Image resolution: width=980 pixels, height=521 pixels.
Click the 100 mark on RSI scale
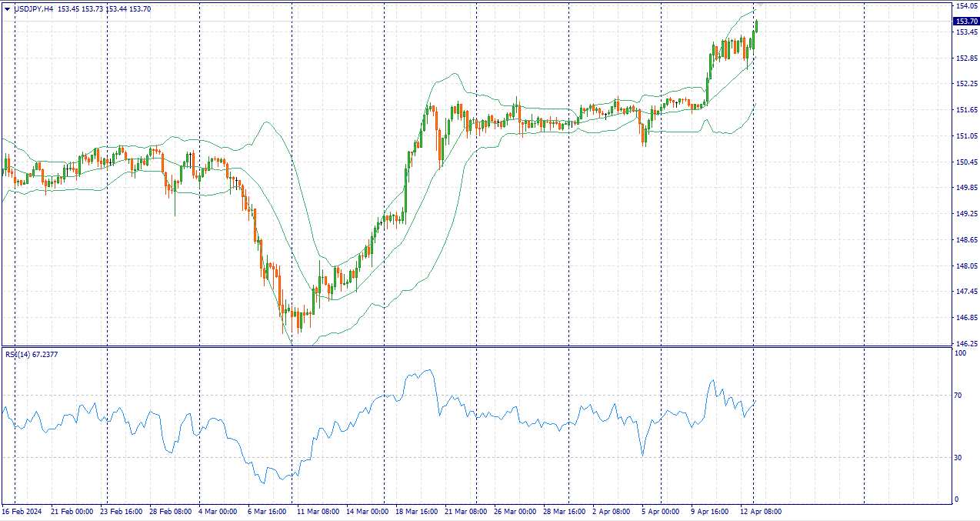[x=959, y=353]
